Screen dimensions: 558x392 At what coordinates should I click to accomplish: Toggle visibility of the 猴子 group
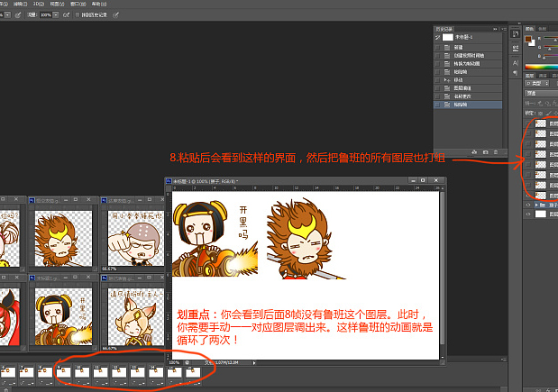528,205
